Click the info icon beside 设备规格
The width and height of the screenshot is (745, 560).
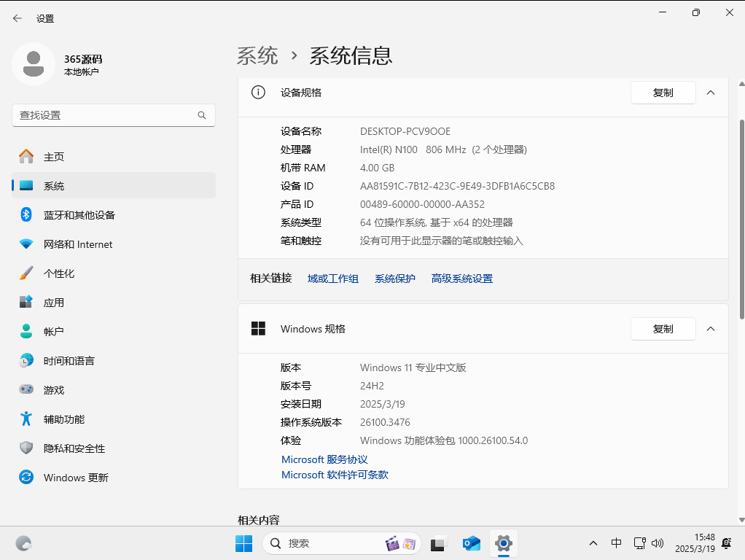click(x=258, y=92)
